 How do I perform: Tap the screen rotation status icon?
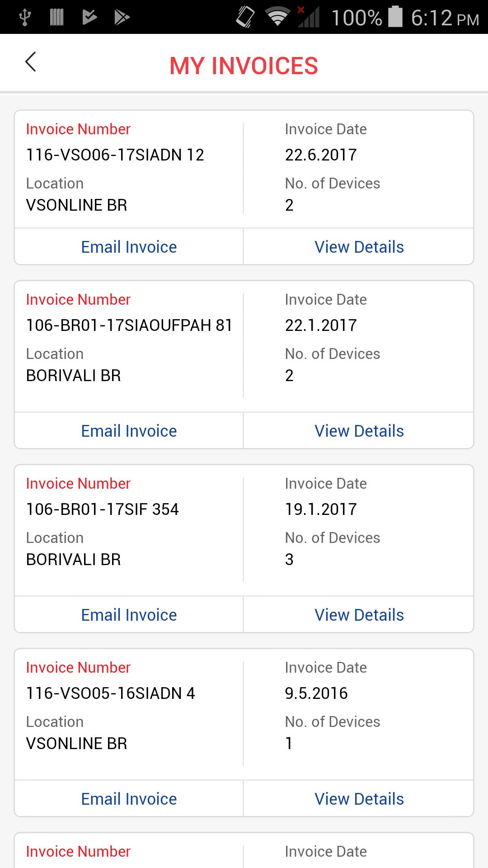click(245, 17)
